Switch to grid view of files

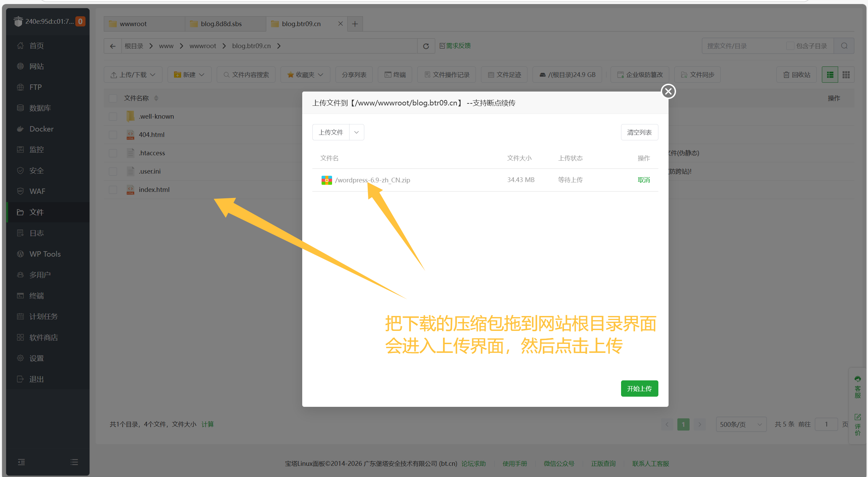(x=846, y=74)
